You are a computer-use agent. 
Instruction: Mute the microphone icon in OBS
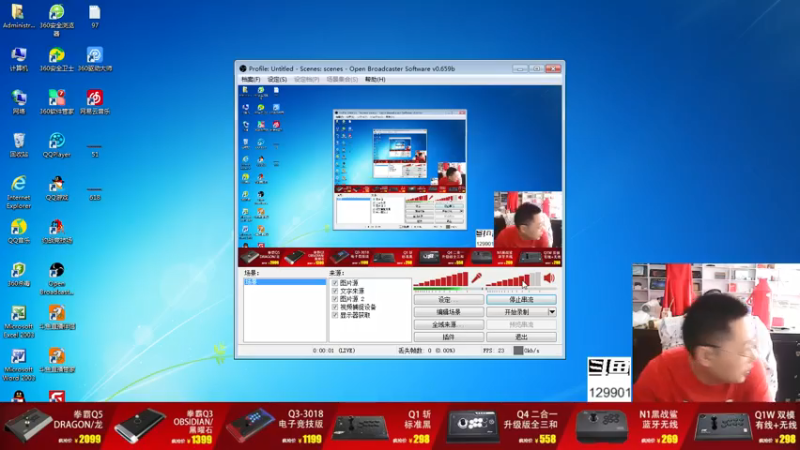476,278
